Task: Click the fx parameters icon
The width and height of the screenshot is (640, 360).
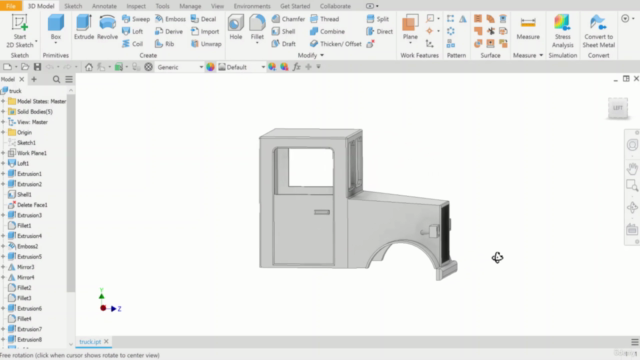Action: click(x=296, y=67)
